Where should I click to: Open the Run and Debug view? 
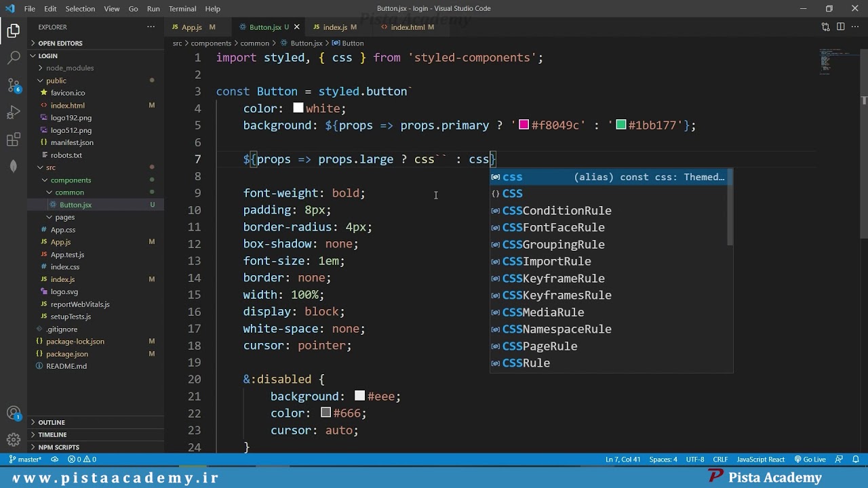click(14, 113)
